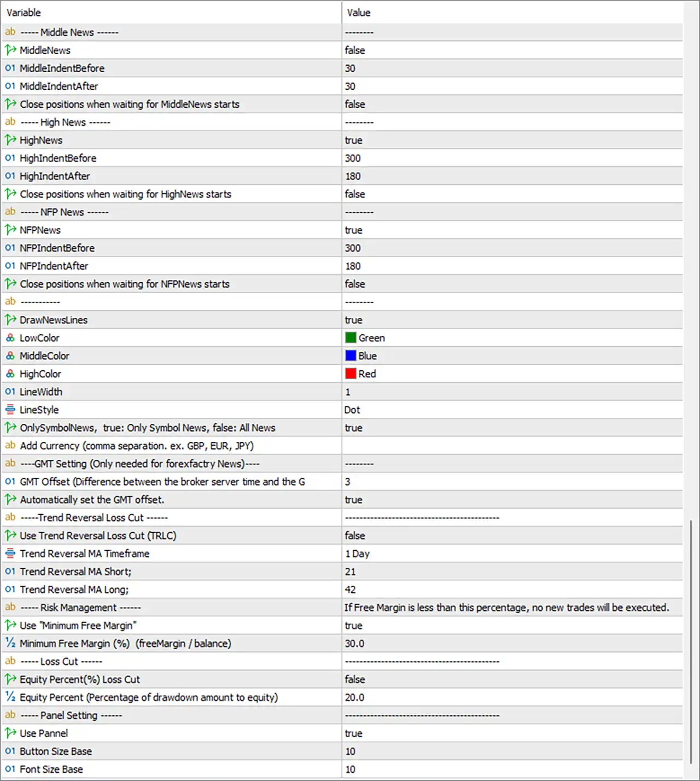This screenshot has height=781, width=700.
Task: Select the Font Size Base row label
Action: tap(51, 770)
